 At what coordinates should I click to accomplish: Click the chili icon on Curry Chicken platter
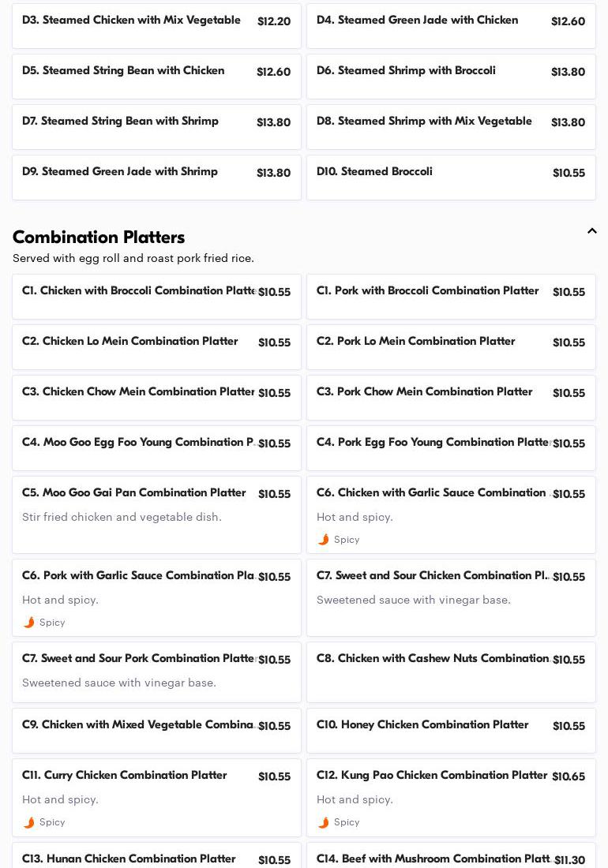click(x=29, y=822)
